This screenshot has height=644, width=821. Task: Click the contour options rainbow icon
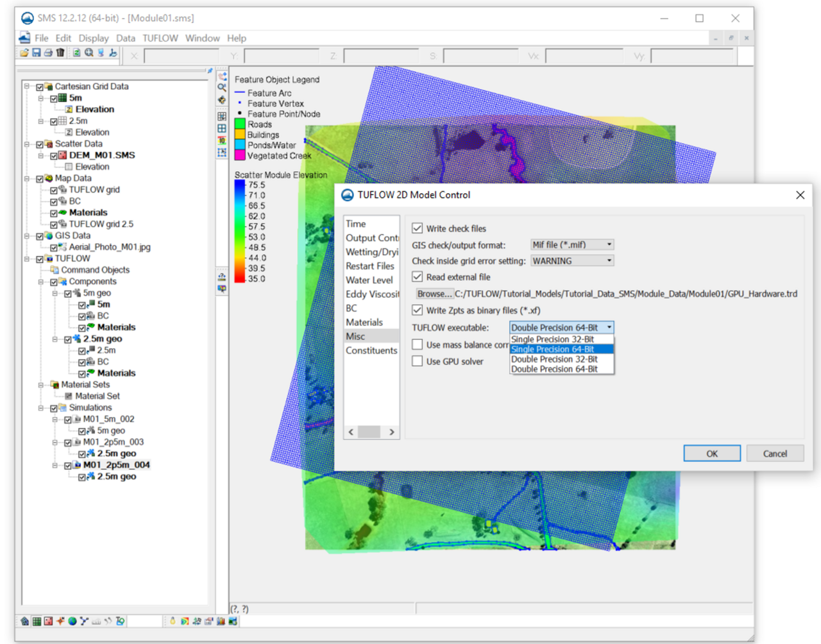[x=185, y=621]
